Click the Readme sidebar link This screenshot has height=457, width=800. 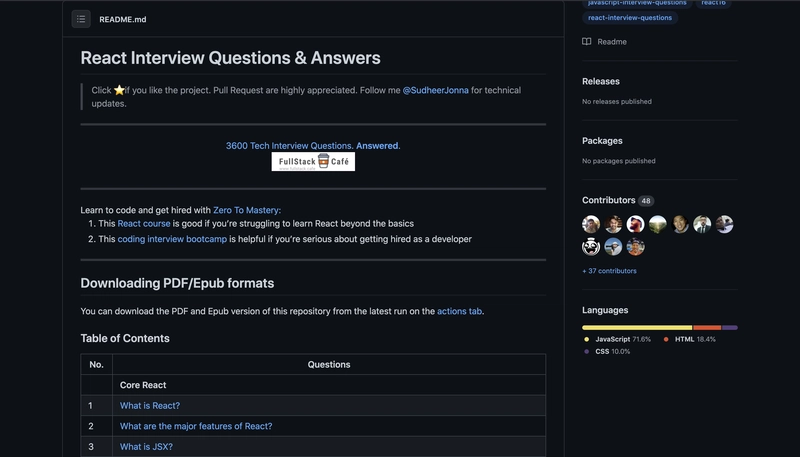pos(605,42)
